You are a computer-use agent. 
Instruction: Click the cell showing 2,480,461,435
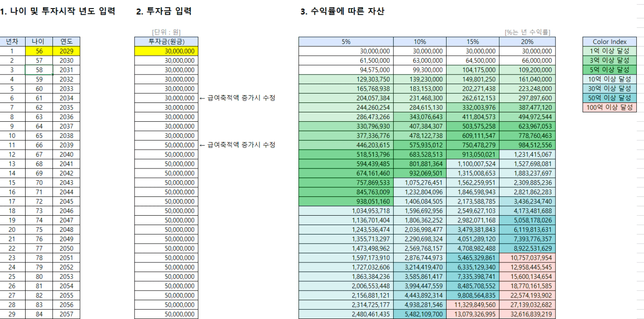pyautogui.click(x=346, y=314)
